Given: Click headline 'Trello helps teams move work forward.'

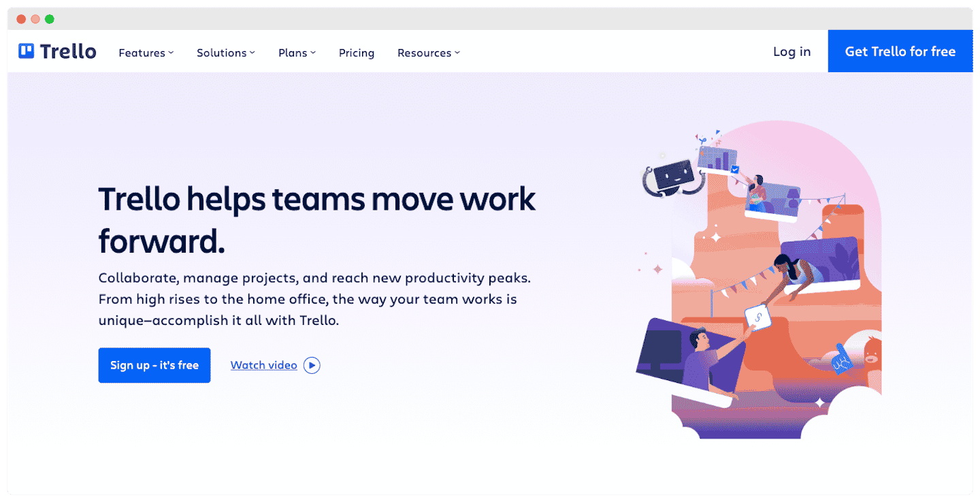Looking at the screenshot, I should coord(317,219).
